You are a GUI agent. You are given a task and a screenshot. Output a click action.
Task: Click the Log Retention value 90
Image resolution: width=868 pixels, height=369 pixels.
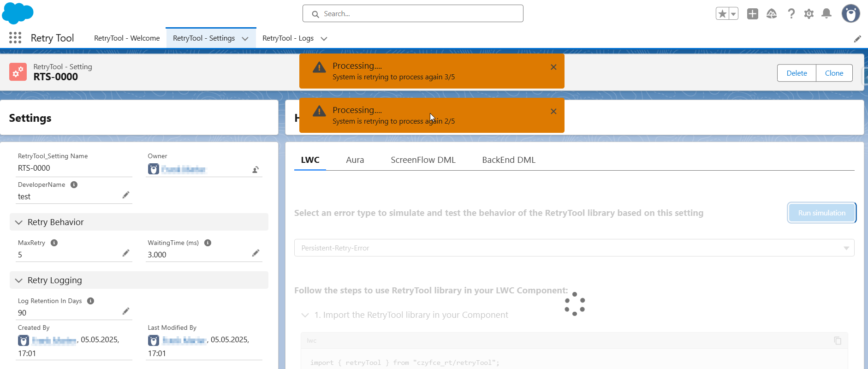pos(22,313)
